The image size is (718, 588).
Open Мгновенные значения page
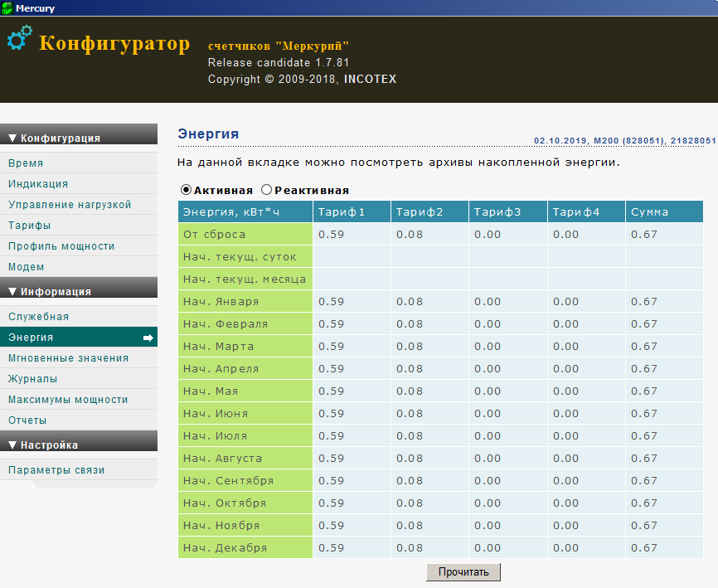tap(79, 358)
